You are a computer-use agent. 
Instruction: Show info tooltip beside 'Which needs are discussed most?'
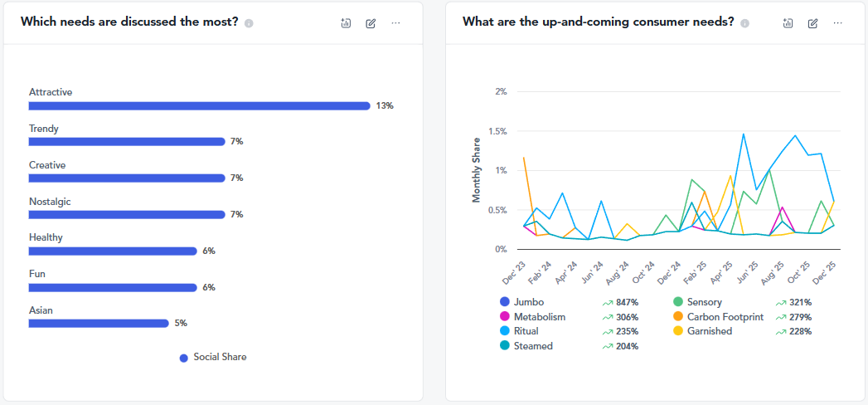tap(249, 23)
